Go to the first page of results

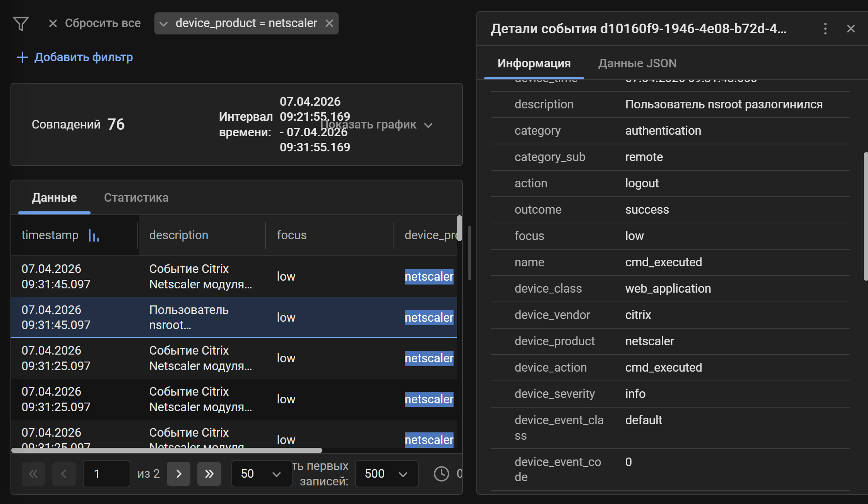[33, 474]
